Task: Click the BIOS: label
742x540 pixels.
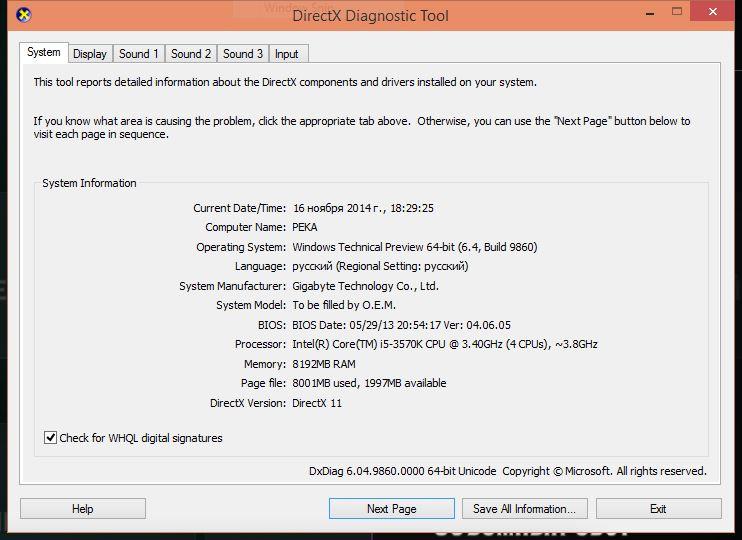Action: 272,325
